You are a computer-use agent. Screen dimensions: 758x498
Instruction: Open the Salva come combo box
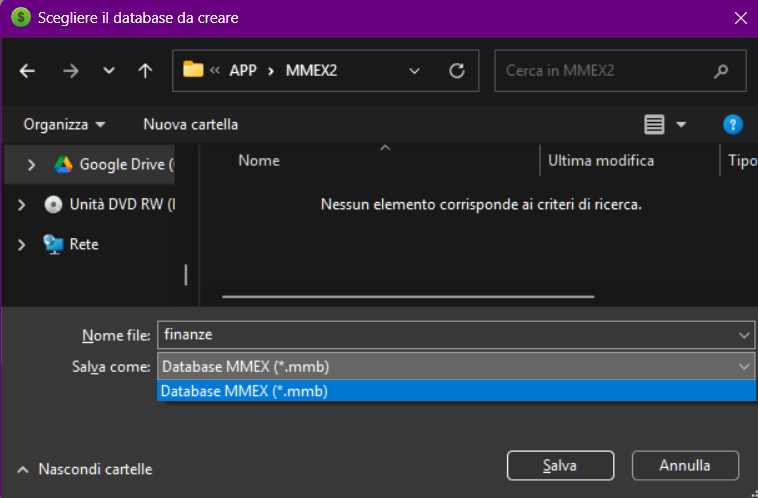[x=455, y=366]
